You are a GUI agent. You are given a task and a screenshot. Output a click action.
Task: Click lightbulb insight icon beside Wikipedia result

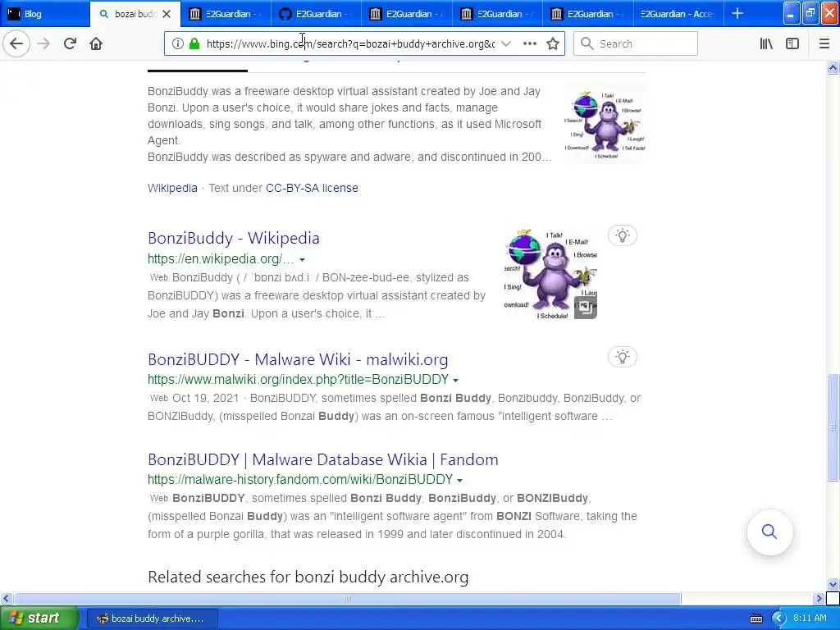pyautogui.click(x=622, y=235)
